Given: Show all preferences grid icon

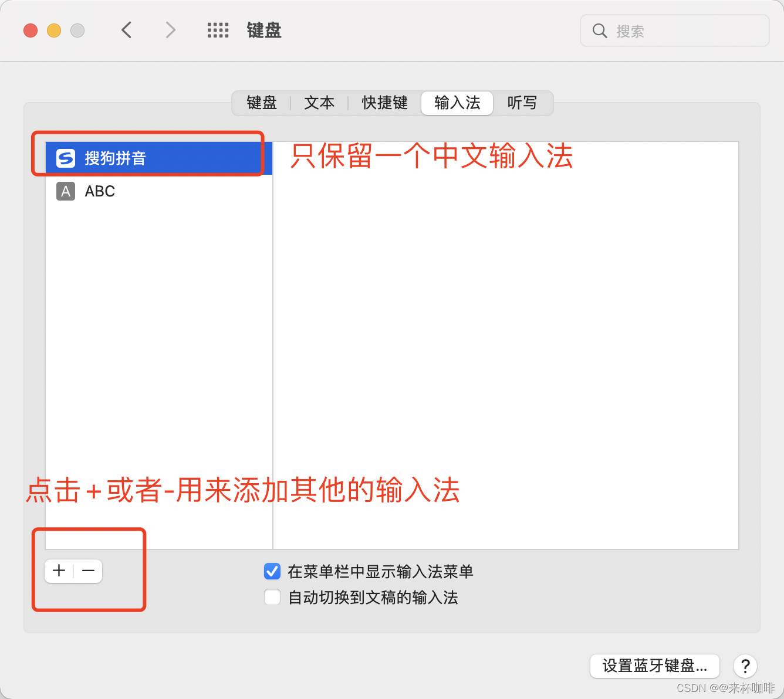Looking at the screenshot, I should pyautogui.click(x=218, y=30).
